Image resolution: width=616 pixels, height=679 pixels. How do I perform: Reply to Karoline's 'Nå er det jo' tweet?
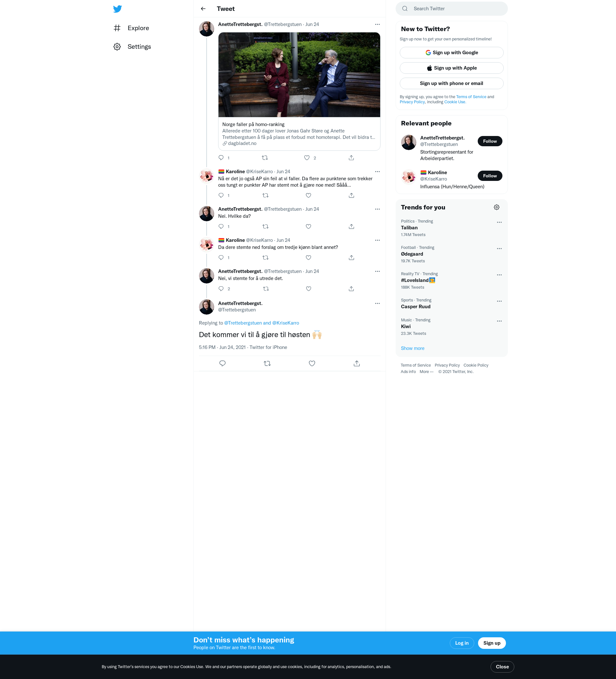tap(221, 195)
